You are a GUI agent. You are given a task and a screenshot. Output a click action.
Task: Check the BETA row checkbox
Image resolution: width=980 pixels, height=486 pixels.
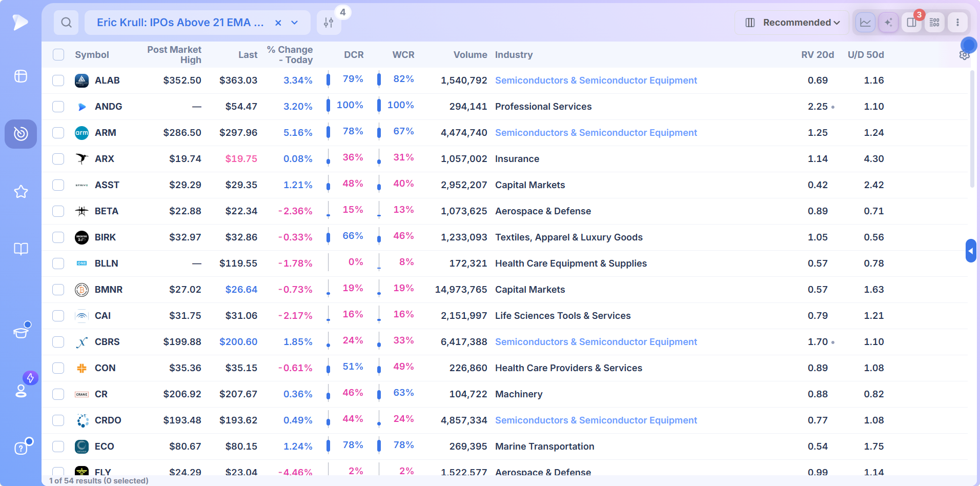58,211
